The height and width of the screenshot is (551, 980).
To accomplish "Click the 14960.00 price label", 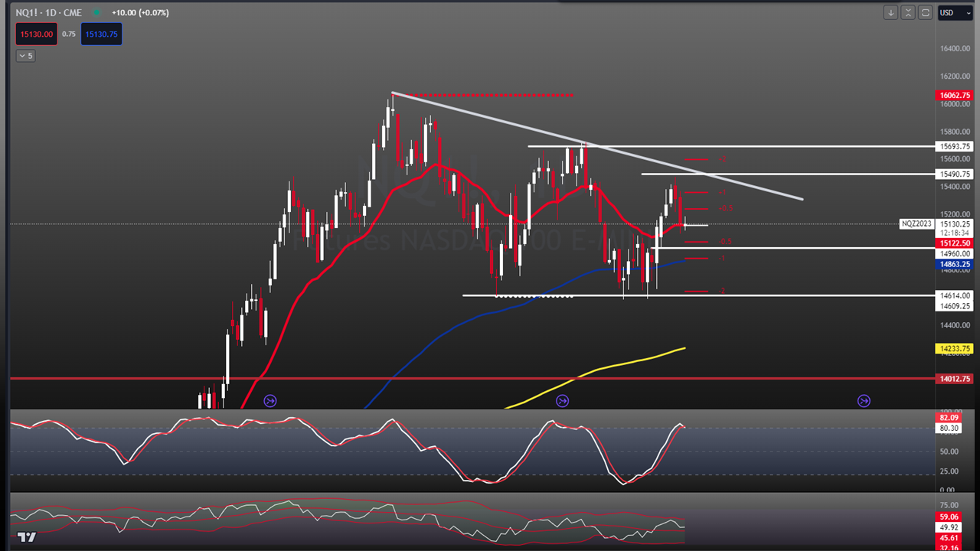I will [x=954, y=253].
